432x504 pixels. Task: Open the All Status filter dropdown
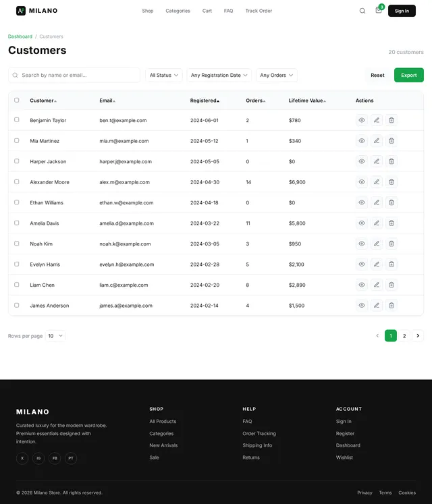[164, 75]
